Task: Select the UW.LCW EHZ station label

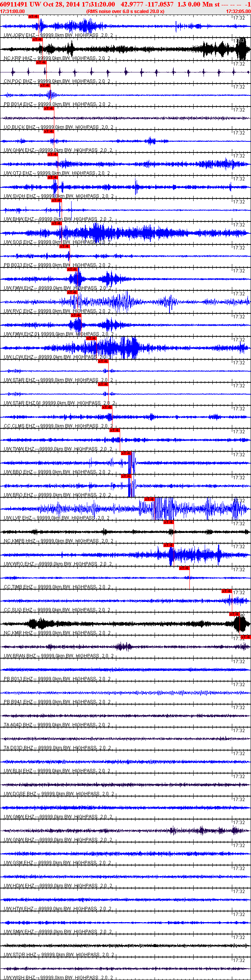Action: click(19, 357)
